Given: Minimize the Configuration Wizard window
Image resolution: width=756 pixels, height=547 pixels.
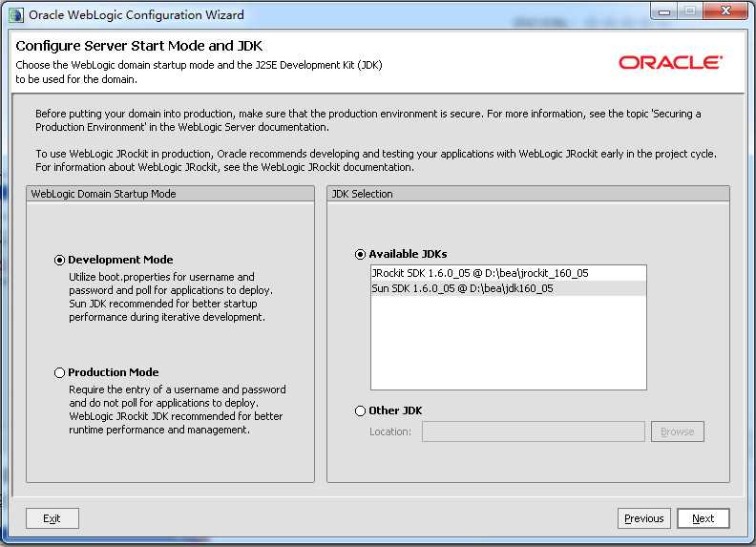Looking at the screenshot, I should point(664,11).
